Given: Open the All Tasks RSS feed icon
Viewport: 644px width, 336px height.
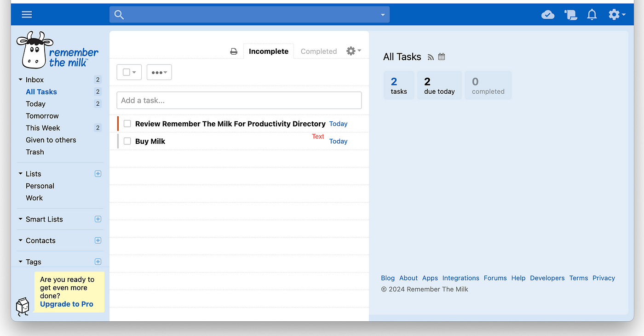Looking at the screenshot, I should pyautogui.click(x=431, y=57).
